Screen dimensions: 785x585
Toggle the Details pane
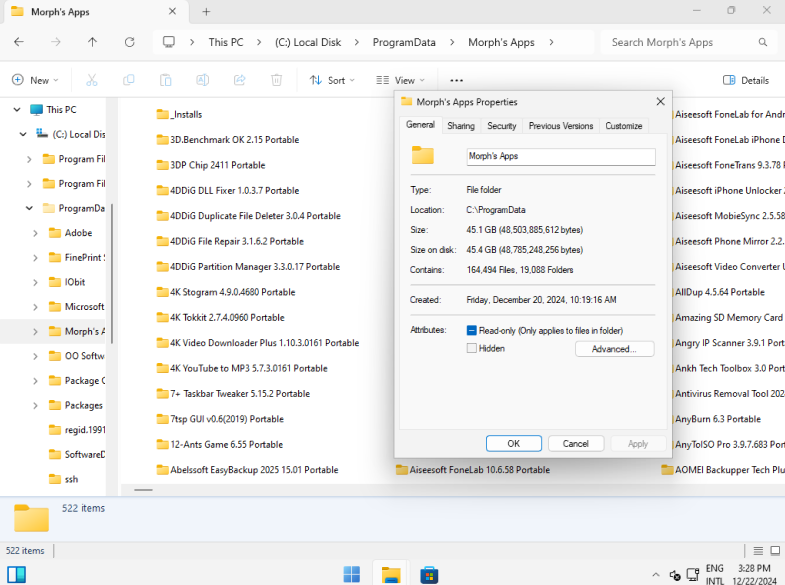tap(746, 80)
